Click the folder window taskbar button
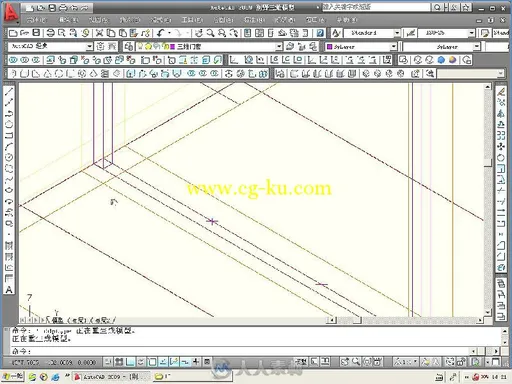512x384 pixels. tap(192, 377)
